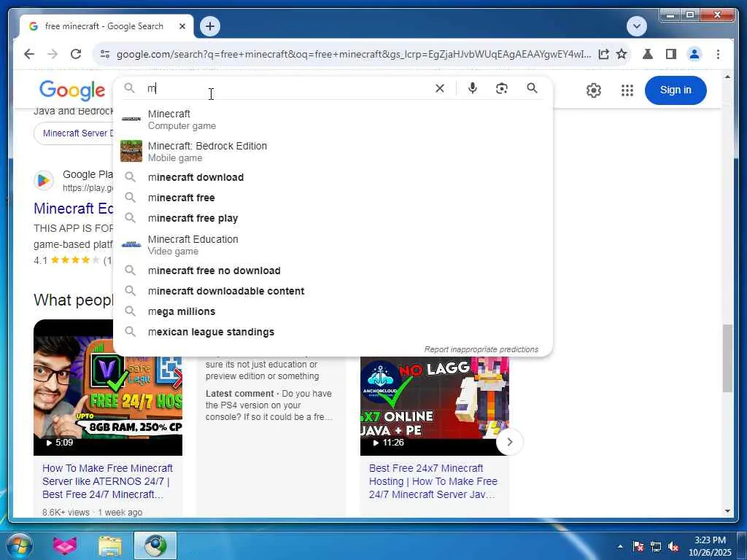Close the free minecraft tab

pyautogui.click(x=182, y=27)
